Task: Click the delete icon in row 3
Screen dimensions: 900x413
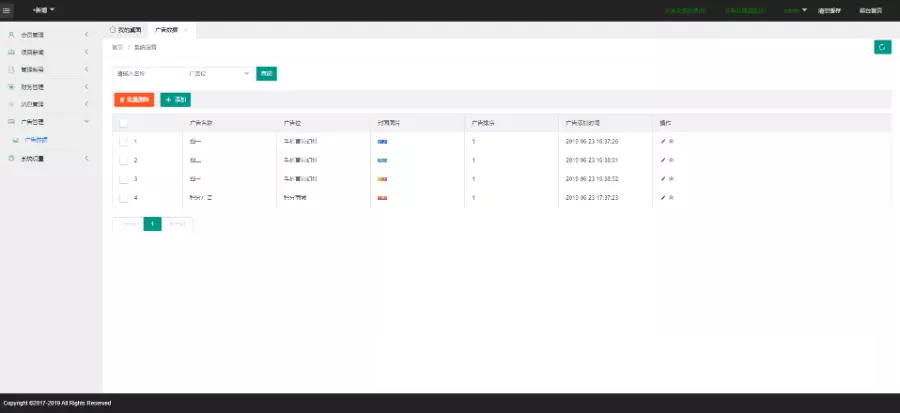Action: (671, 179)
